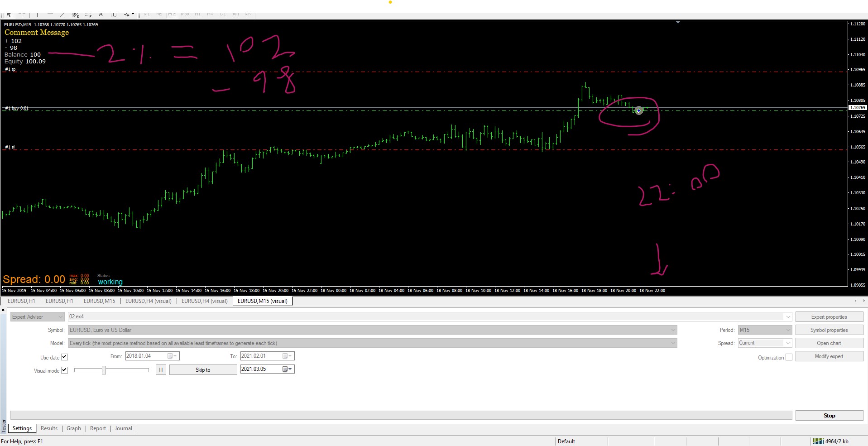The height and width of the screenshot is (446, 868).
Task: Pick the text label tool
Action: (x=114, y=15)
